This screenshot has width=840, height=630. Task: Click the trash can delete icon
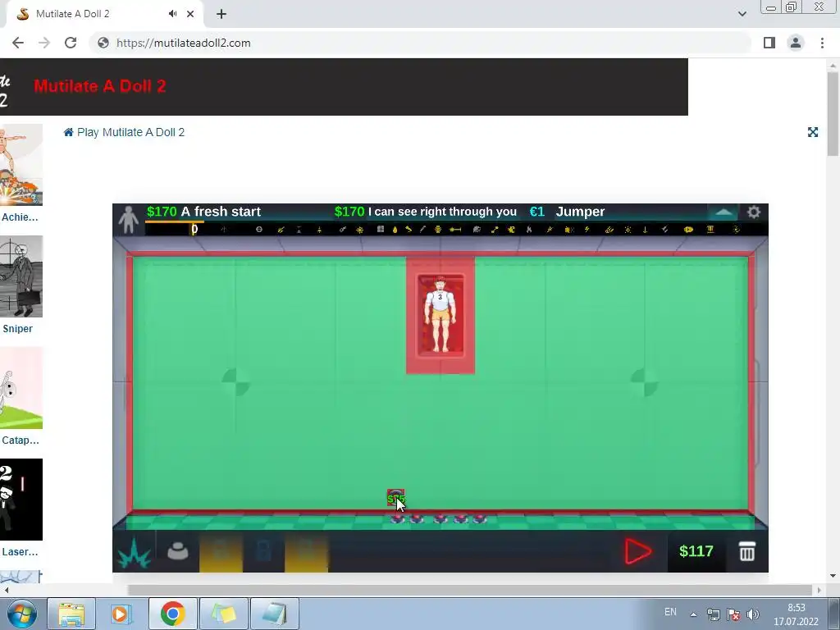(x=746, y=551)
